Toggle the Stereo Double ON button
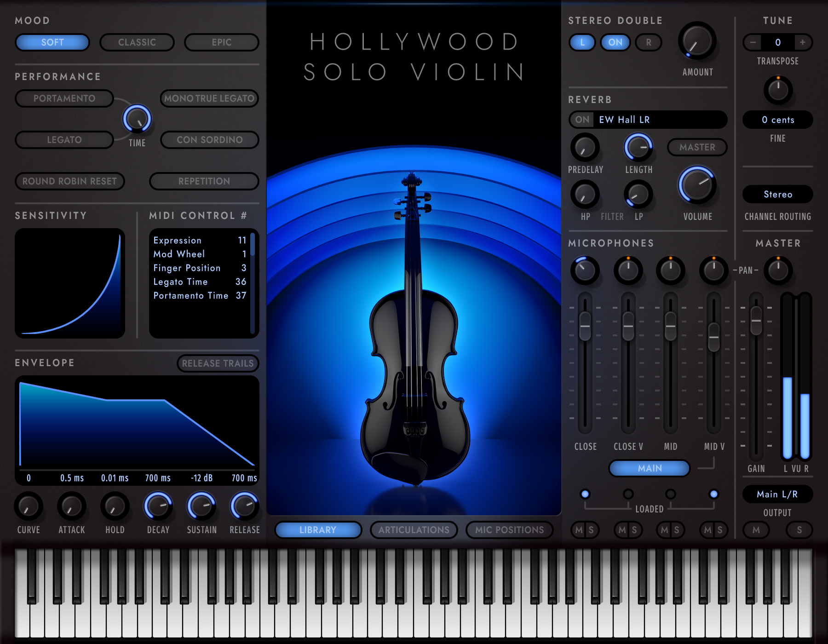This screenshot has height=644, width=828. 615,42
